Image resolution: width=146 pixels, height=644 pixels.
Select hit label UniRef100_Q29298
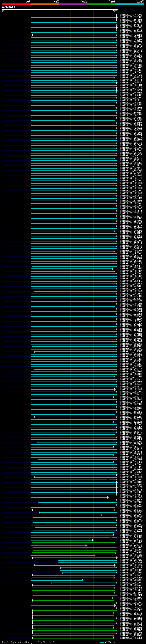[131, 512]
